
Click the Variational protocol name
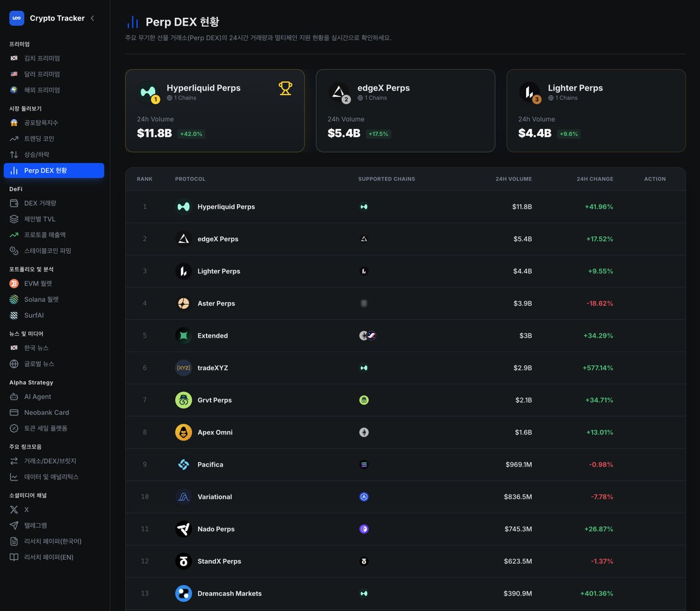(215, 497)
